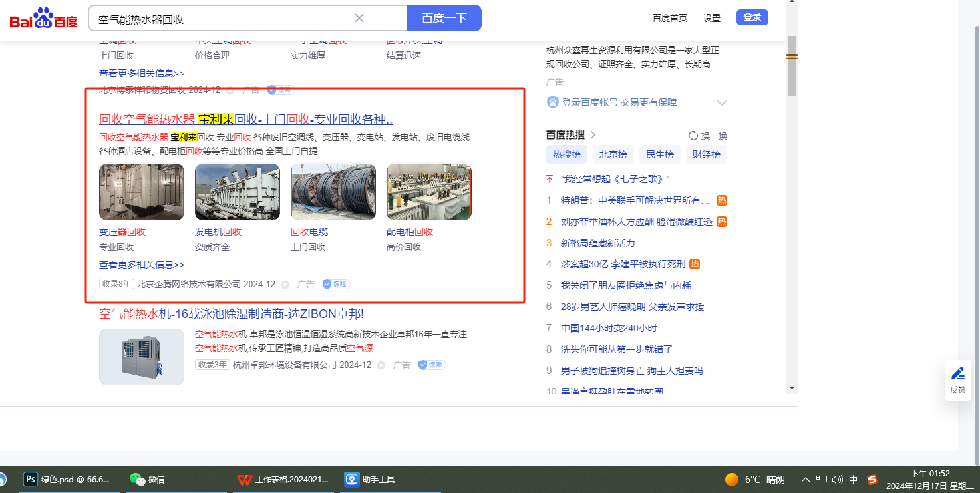Switch to the 北京榜 tab
The width and height of the screenshot is (980, 493).
point(613,154)
